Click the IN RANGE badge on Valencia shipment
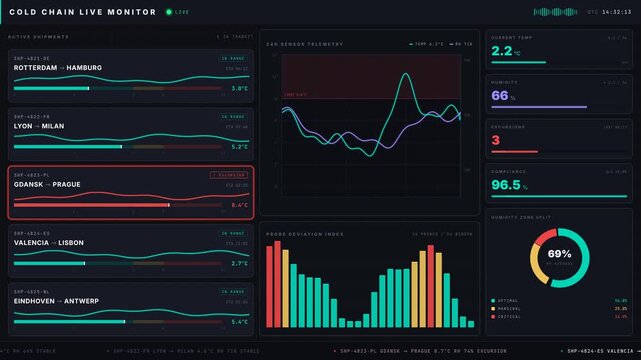Screen dimensions: 641x360 233,233
